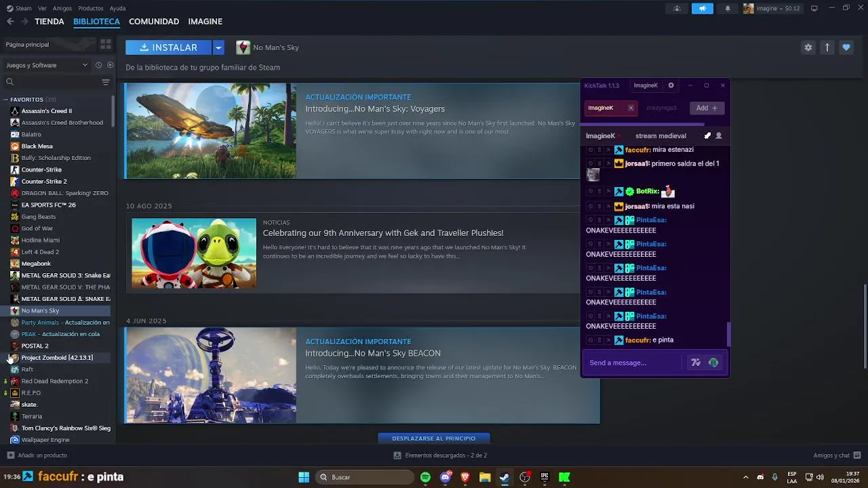Screen dimensions: 868x488
Task: Open the ImagineK mentions tab in KickTalk title
Action: pyautogui.click(x=646, y=85)
